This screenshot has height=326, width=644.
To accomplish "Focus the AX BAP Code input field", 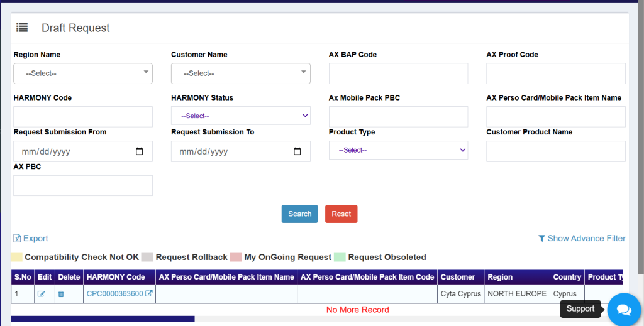I will click(398, 73).
